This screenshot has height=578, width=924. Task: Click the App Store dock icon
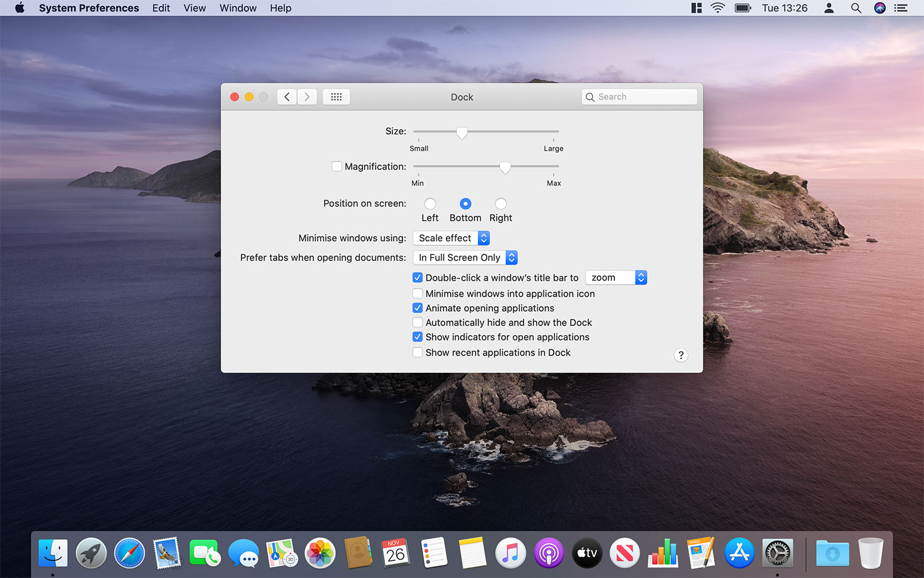click(739, 553)
